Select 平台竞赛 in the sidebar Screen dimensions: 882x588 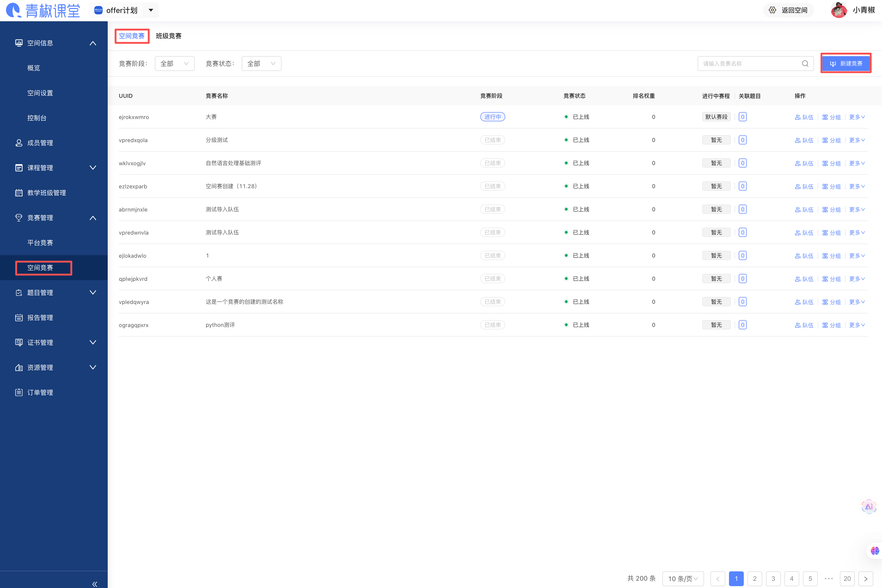(40, 243)
